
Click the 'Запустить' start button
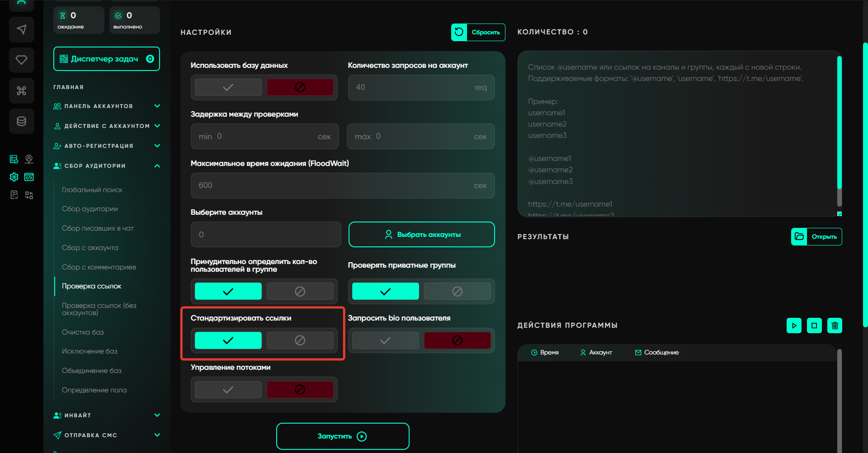[342, 436]
